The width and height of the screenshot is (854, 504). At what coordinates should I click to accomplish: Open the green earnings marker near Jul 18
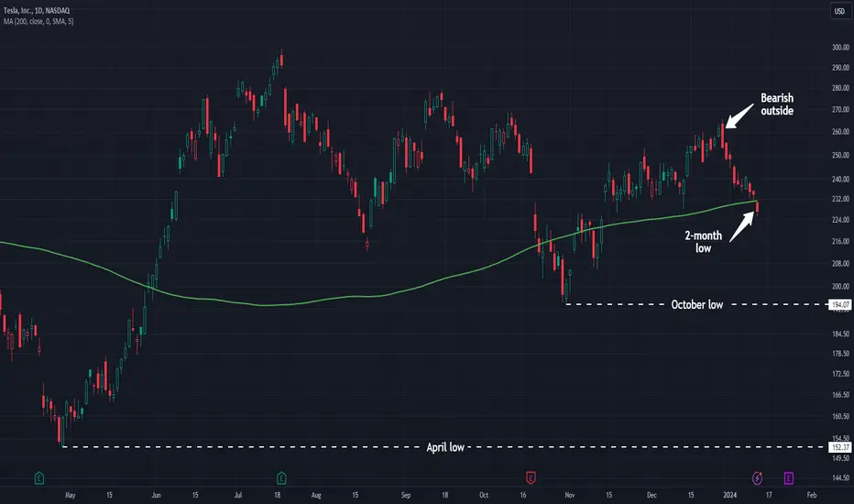(x=281, y=478)
